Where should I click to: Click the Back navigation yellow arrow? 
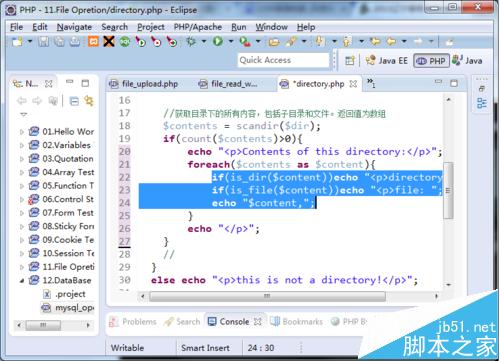click(391, 41)
